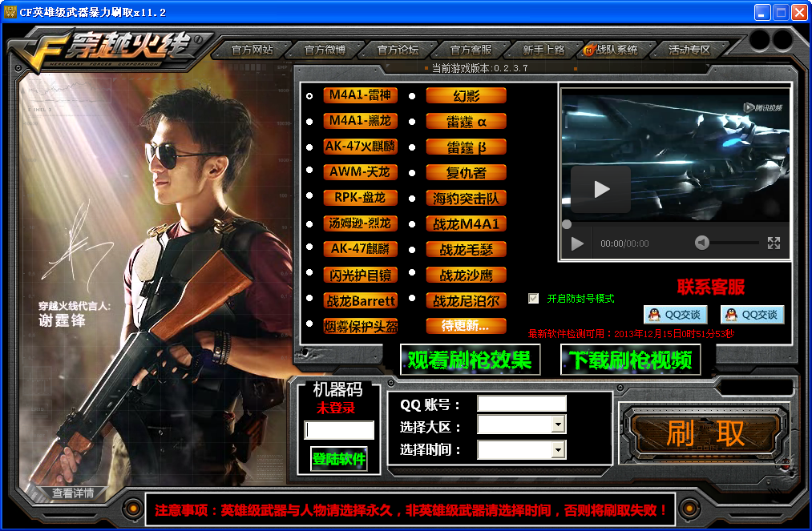Open the 官方微博 tab
Image resolution: width=812 pixels, height=531 pixels.
tap(325, 50)
